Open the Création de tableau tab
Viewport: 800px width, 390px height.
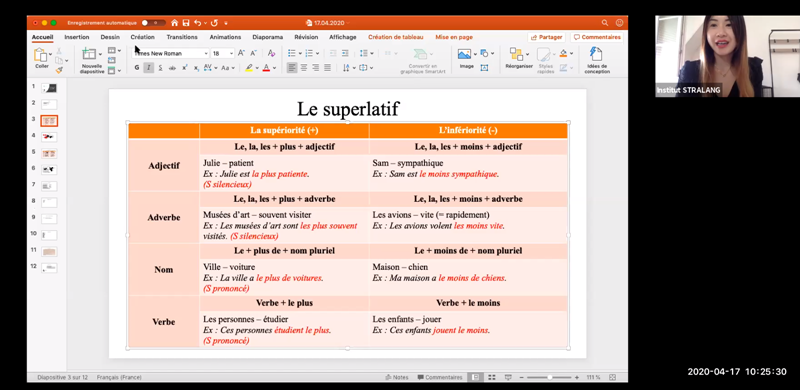(395, 37)
